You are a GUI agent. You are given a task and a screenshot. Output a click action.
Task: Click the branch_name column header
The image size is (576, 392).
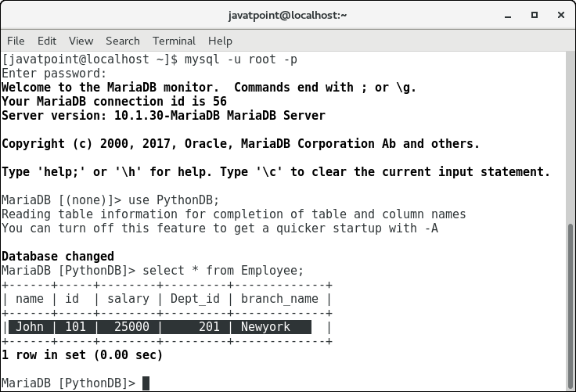pos(281,299)
